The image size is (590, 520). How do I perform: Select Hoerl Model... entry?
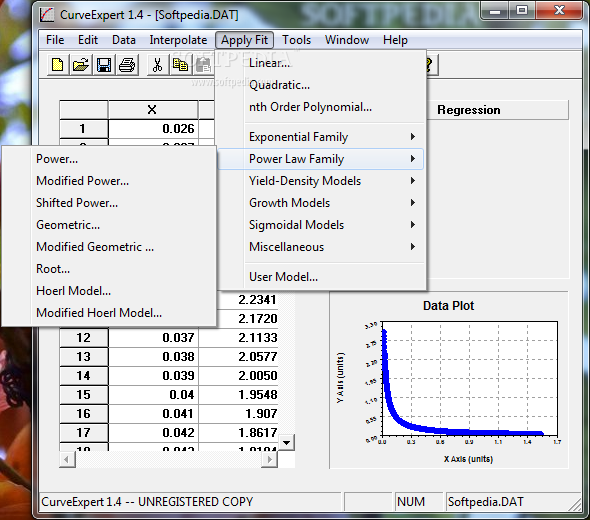[x=109, y=291]
